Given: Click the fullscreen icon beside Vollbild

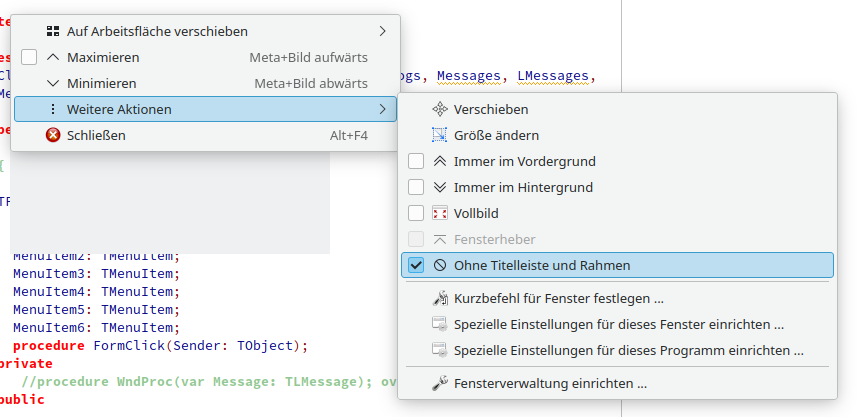Looking at the screenshot, I should pyautogui.click(x=439, y=213).
